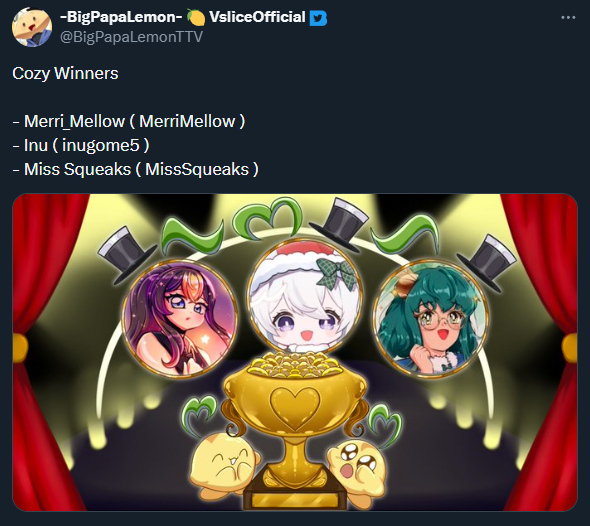This screenshot has width=590, height=526.
Task: Open the purple-haired character portrait
Action: (180, 318)
